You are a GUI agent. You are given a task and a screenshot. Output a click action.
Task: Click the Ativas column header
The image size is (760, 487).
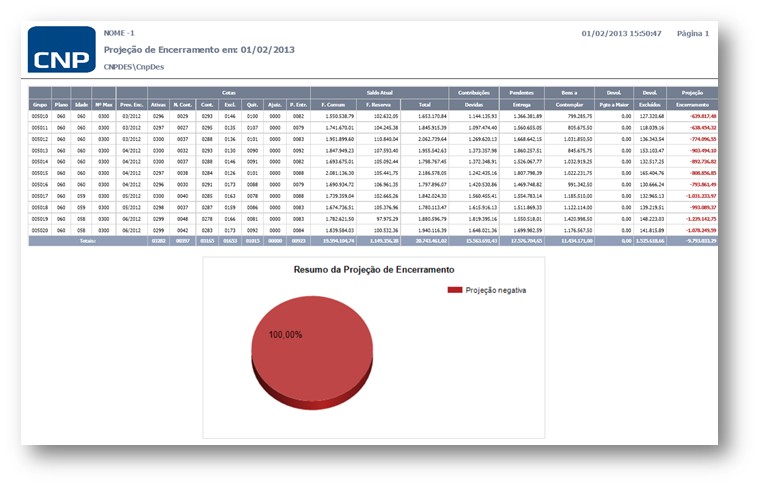[x=158, y=105]
